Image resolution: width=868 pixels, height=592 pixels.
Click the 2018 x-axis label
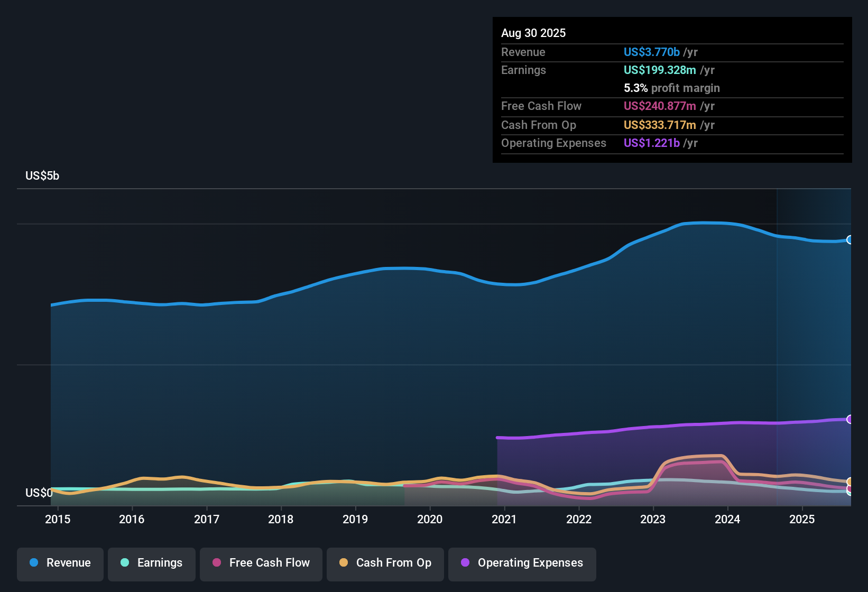(x=281, y=520)
